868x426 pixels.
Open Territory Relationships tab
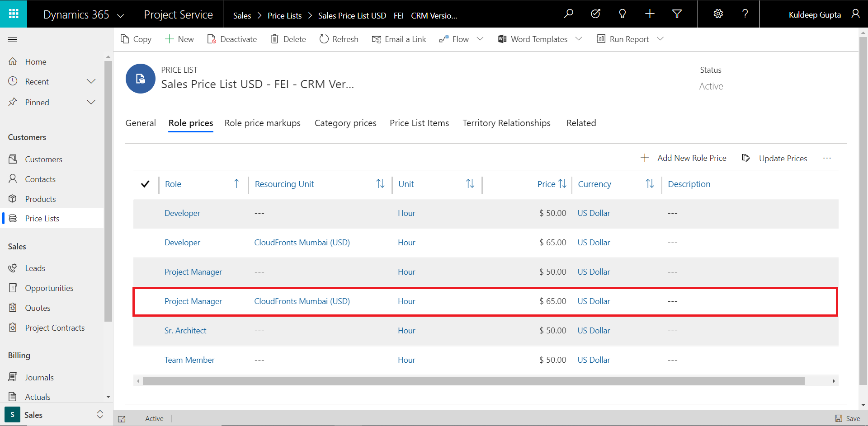tap(507, 123)
